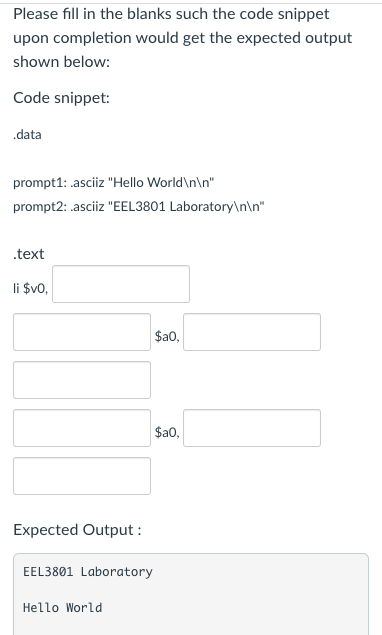Click the .text directive label
Screen dimensions: 382x635
coord(28,254)
